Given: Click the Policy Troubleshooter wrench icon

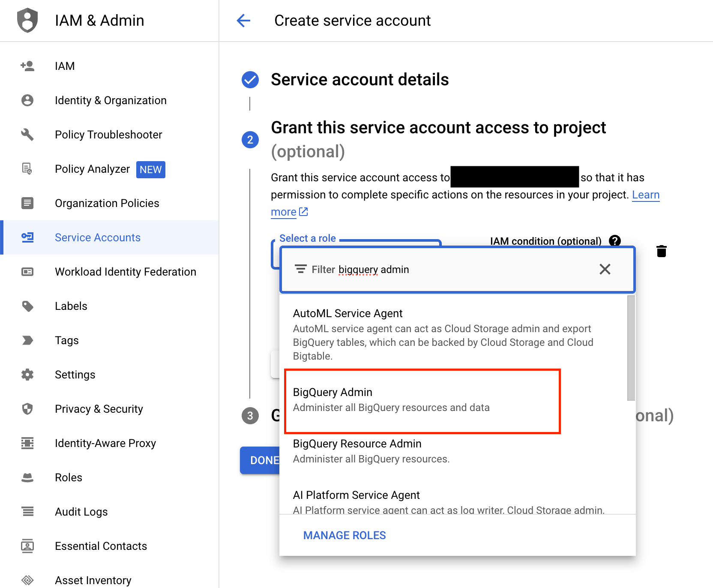Looking at the screenshot, I should 27,135.
